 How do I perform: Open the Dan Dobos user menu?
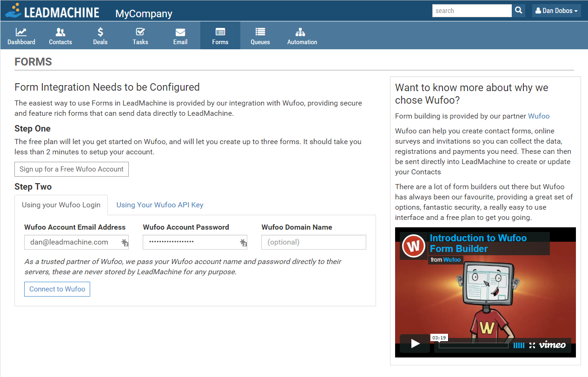(556, 11)
